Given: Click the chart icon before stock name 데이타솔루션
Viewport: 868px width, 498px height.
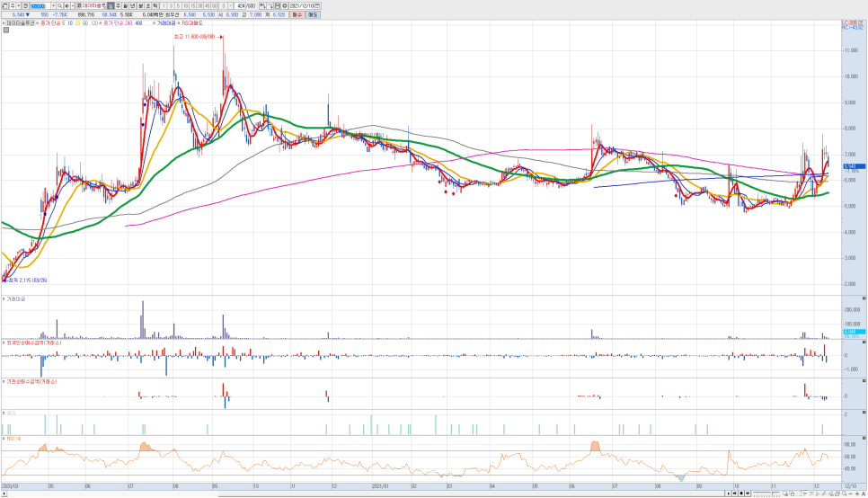Looking at the screenshot, I should coord(78,5).
